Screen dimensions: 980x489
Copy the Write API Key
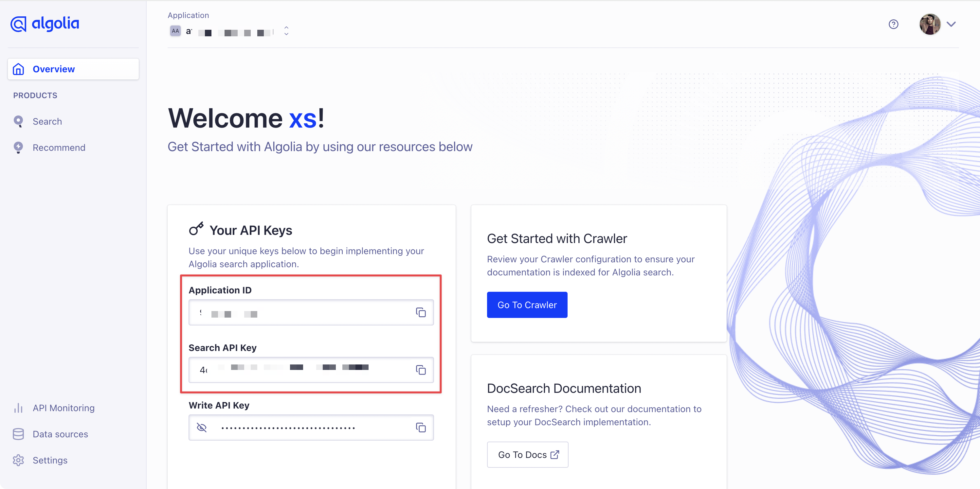[421, 428]
